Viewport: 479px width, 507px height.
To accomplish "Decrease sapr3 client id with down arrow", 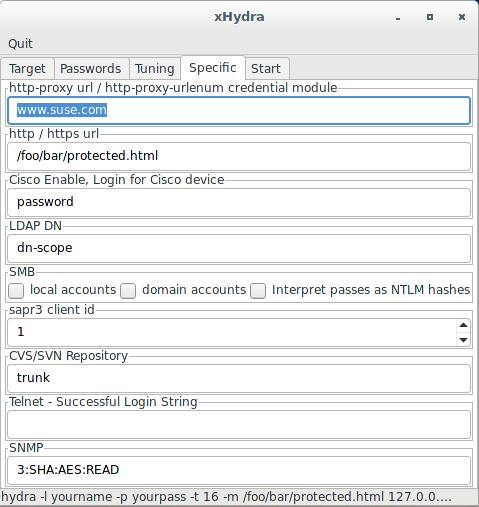I will point(463,340).
